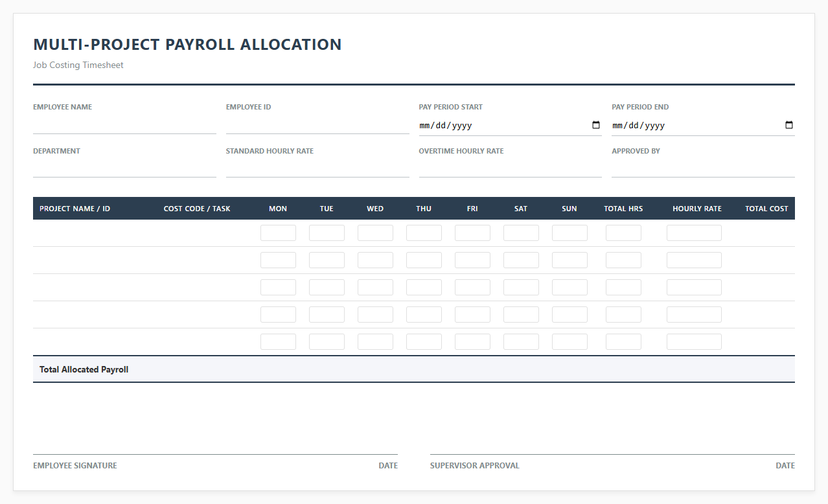Focus the Employee ID field
828x504 pixels.
(317, 125)
